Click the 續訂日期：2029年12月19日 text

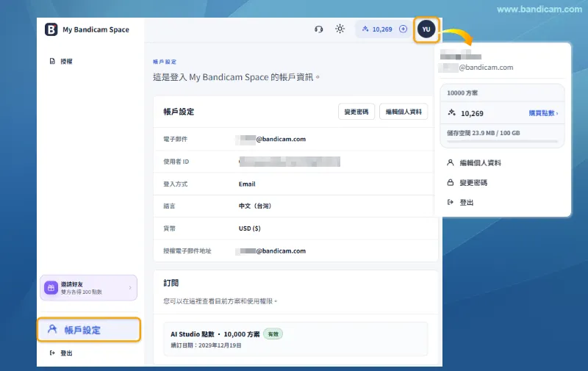pyautogui.click(x=206, y=345)
